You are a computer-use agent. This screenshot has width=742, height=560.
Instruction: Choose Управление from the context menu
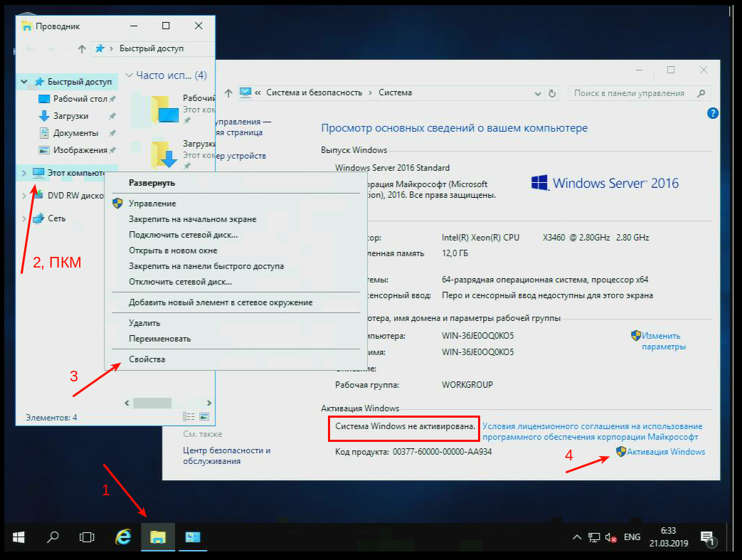(152, 204)
